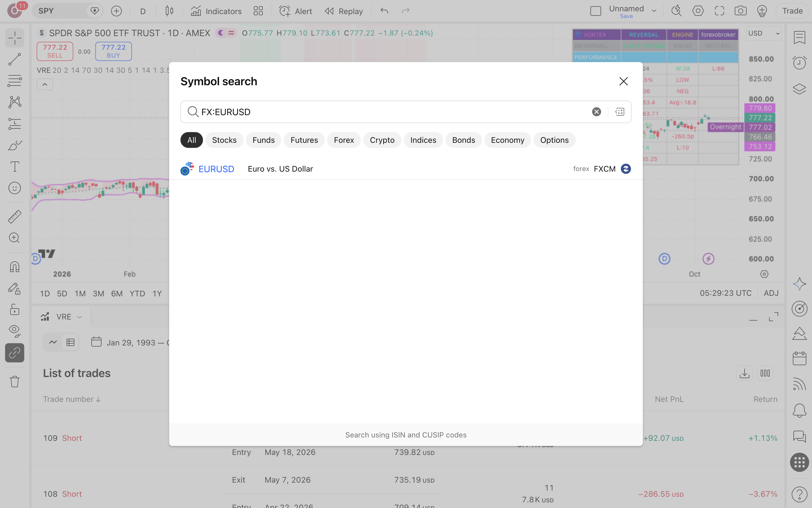Delete drawings with the trash icon
812x508 pixels.
pyautogui.click(x=14, y=381)
